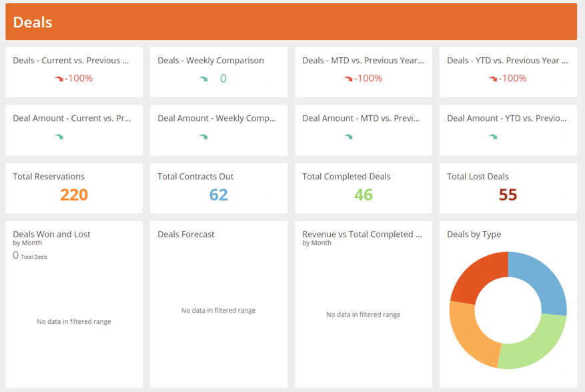This screenshot has height=392, width=585.
Task: Click the Deals Forecast widget header
Action: coord(185,234)
